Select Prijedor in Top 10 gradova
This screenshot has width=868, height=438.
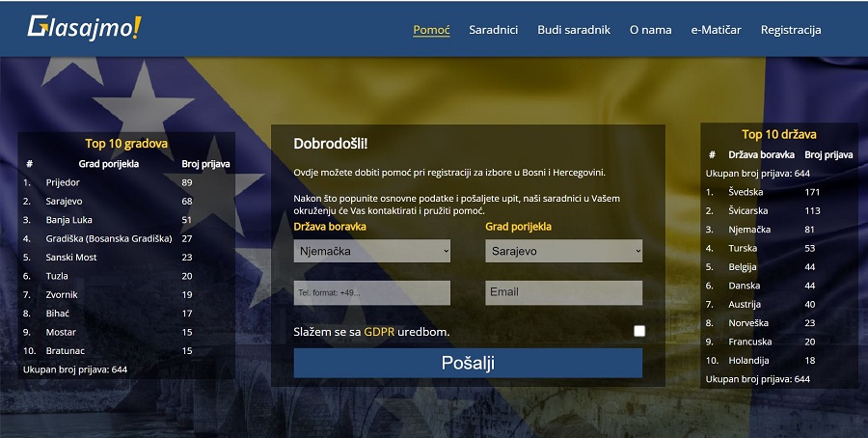(x=63, y=182)
